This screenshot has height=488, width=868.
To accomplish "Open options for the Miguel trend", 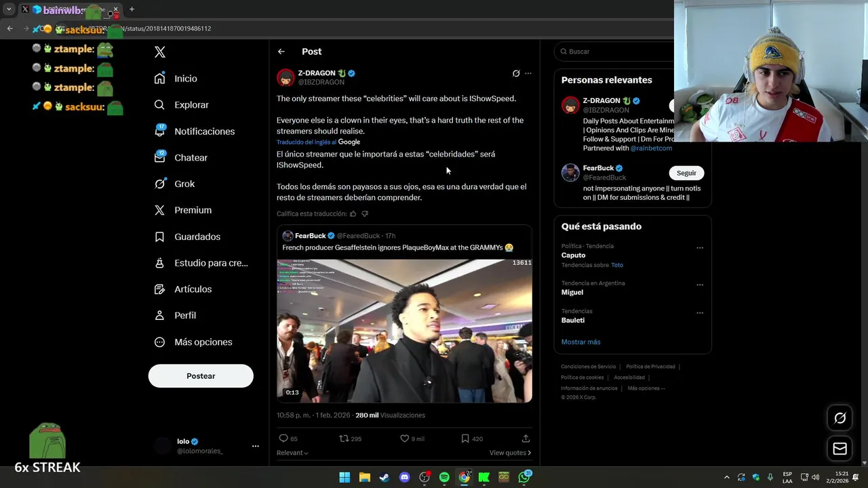I will coord(700,285).
